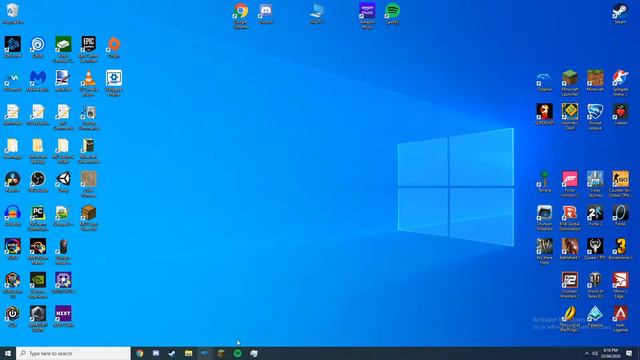Open the Minecraft Launcher shortcut
Image resolution: width=640 pixels, height=360 pixels.
(x=570, y=83)
